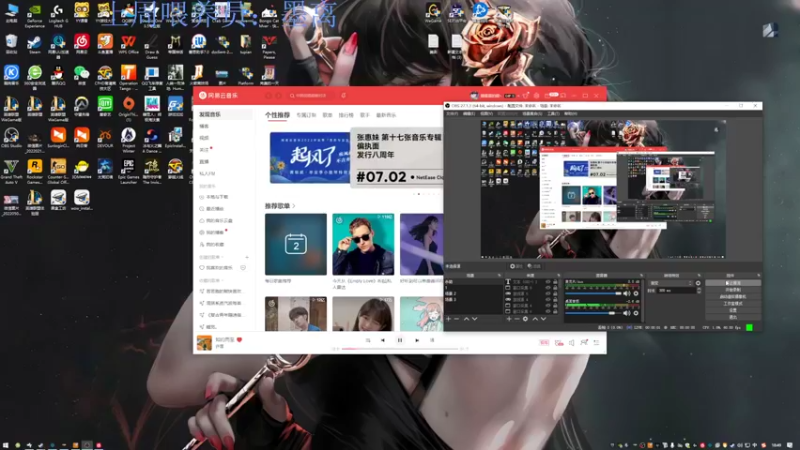800x450 pixels.
Task: Click the NetEase search input field
Action: coord(313,95)
